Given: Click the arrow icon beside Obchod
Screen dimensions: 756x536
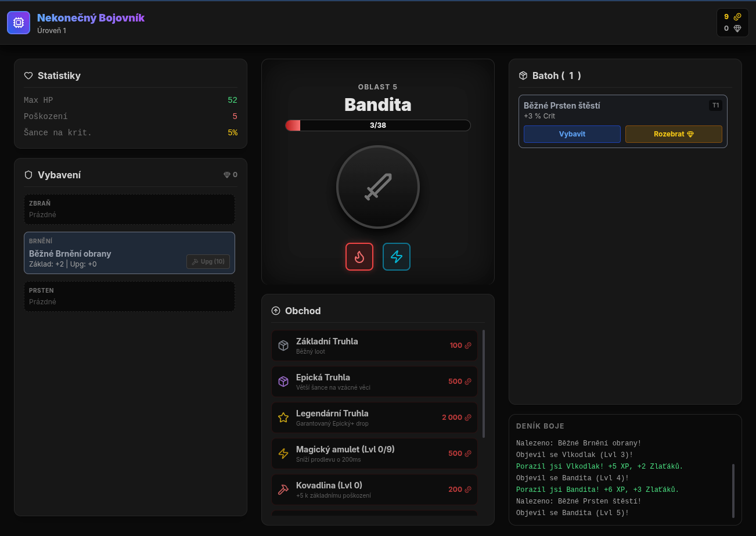Looking at the screenshot, I should pos(276,311).
